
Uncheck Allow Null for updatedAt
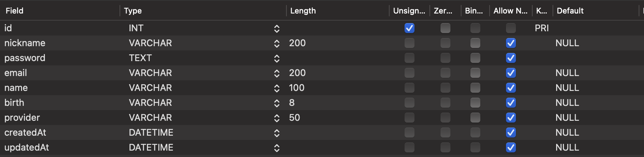point(511,147)
